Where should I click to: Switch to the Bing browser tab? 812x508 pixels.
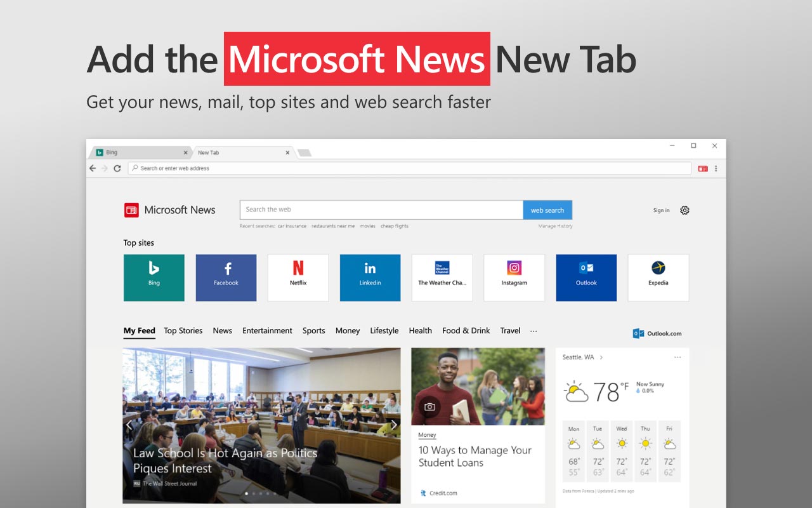pos(141,152)
